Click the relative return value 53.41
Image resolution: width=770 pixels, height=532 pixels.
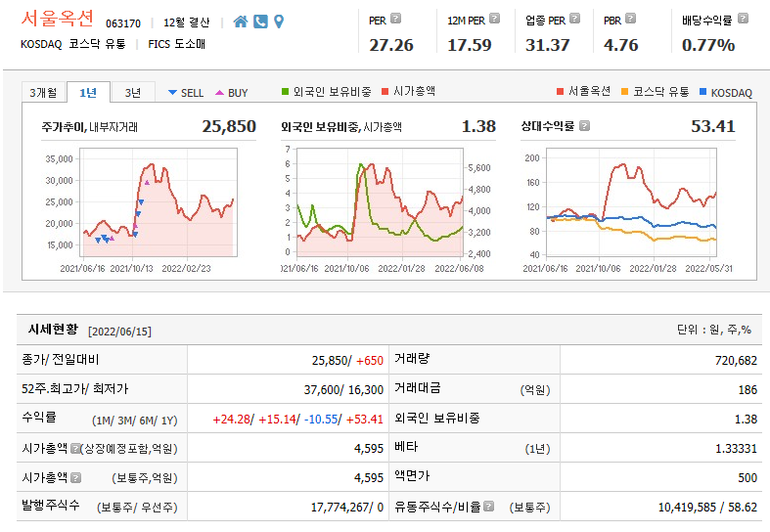(713, 126)
